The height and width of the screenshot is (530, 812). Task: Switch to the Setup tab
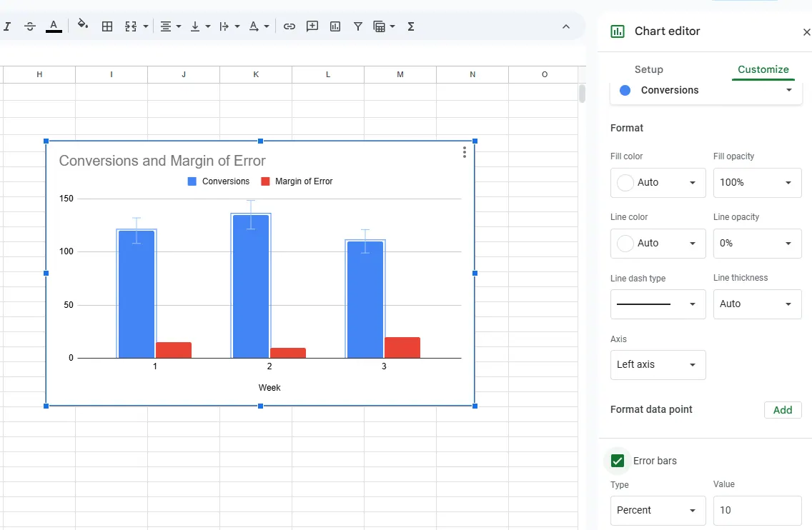tap(648, 69)
